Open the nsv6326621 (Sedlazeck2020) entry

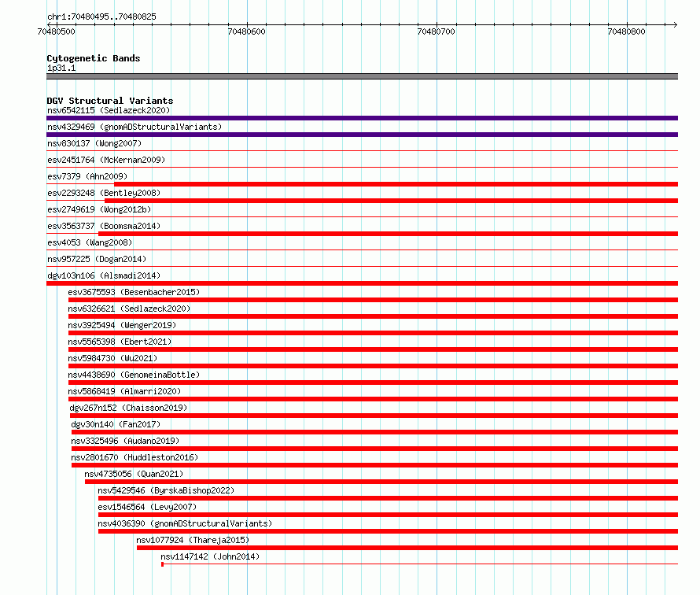coord(129,309)
